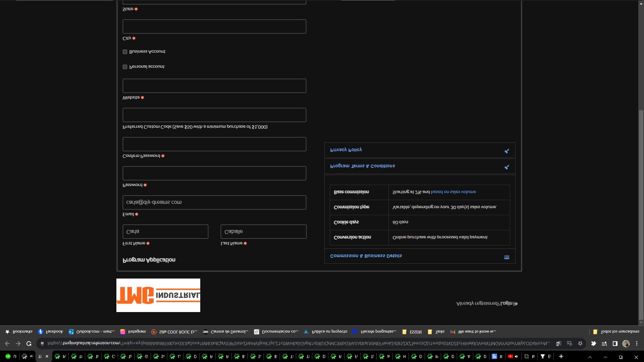This screenshot has width=644, height=362.
Task: Open the Publica un proyecto bookmark
Action: [x=325, y=331]
